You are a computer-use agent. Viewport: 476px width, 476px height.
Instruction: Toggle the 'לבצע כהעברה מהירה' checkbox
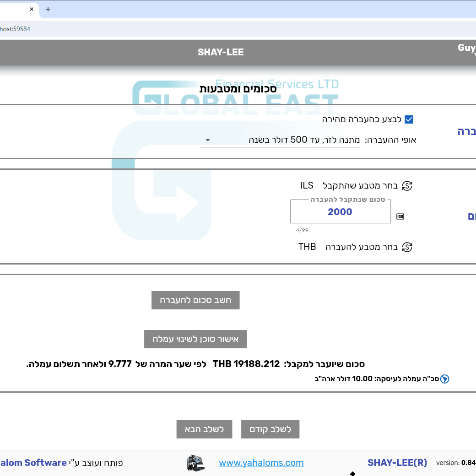point(409,119)
